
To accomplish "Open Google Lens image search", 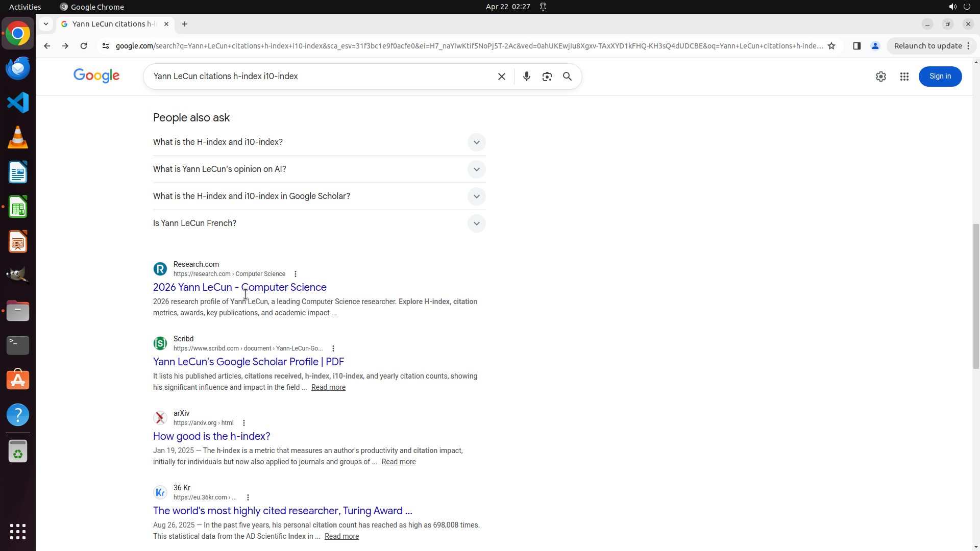I will click(547, 77).
